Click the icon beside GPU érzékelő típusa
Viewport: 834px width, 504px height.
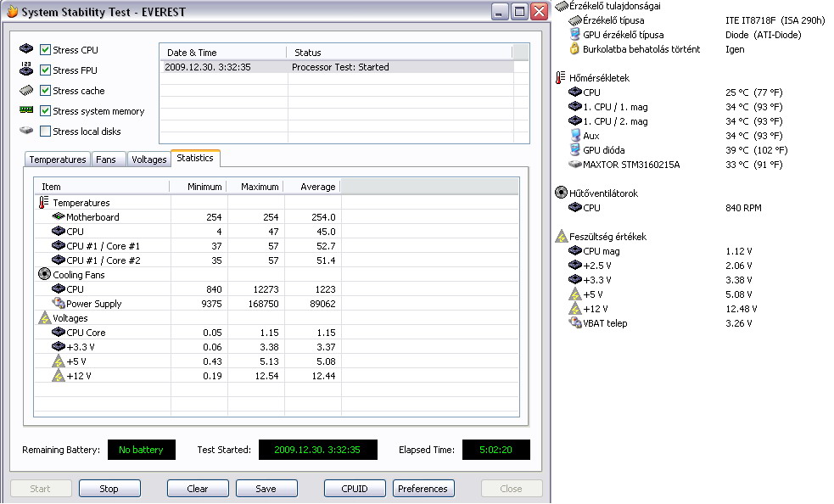tap(574, 34)
